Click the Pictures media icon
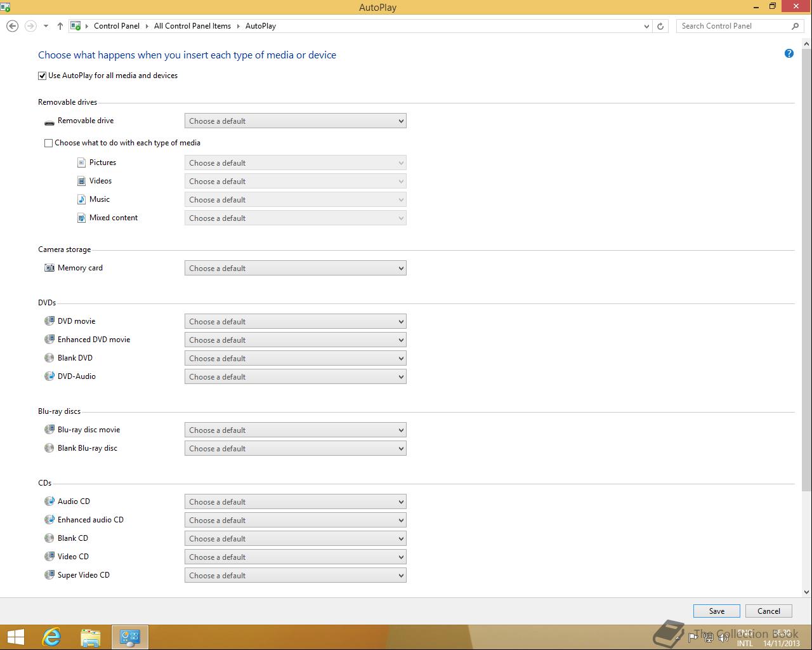This screenshot has height=650, width=812. point(81,163)
